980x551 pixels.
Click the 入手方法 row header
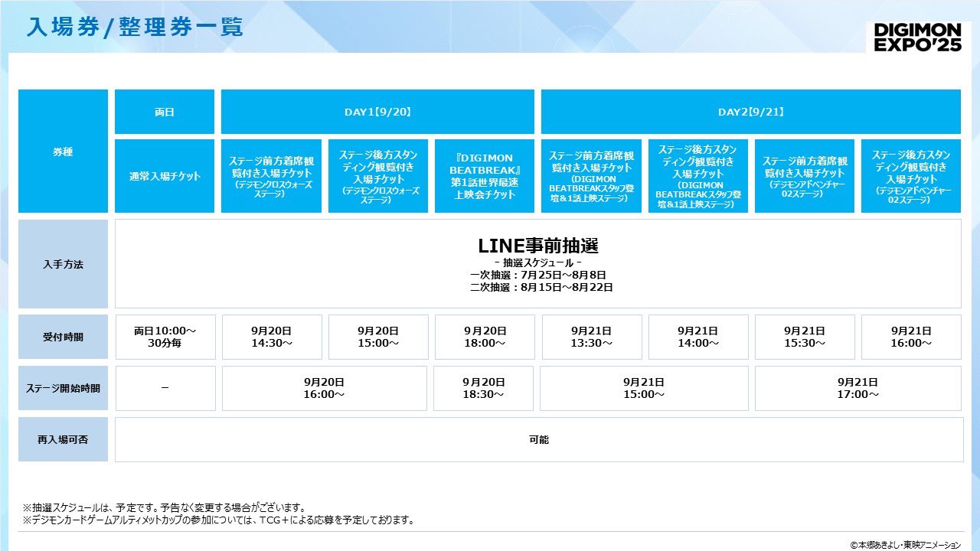pos(63,264)
